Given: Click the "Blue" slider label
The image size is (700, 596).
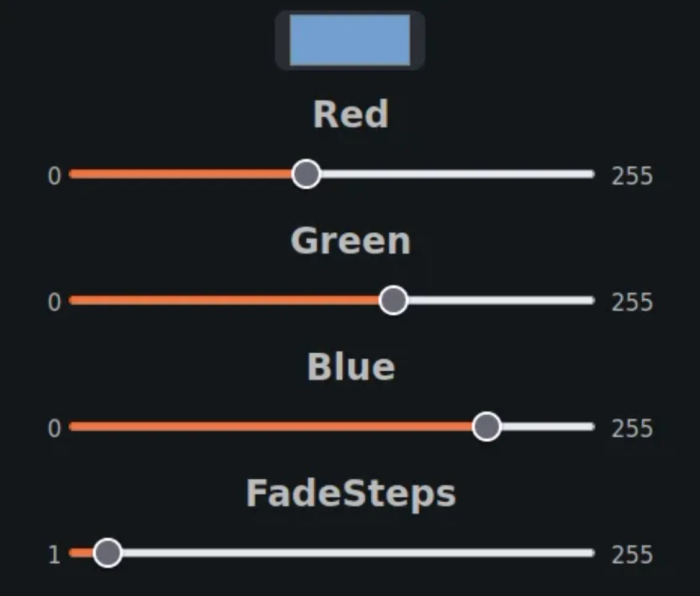Looking at the screenshot, I should pyautogui.click(x=350, y=367).
